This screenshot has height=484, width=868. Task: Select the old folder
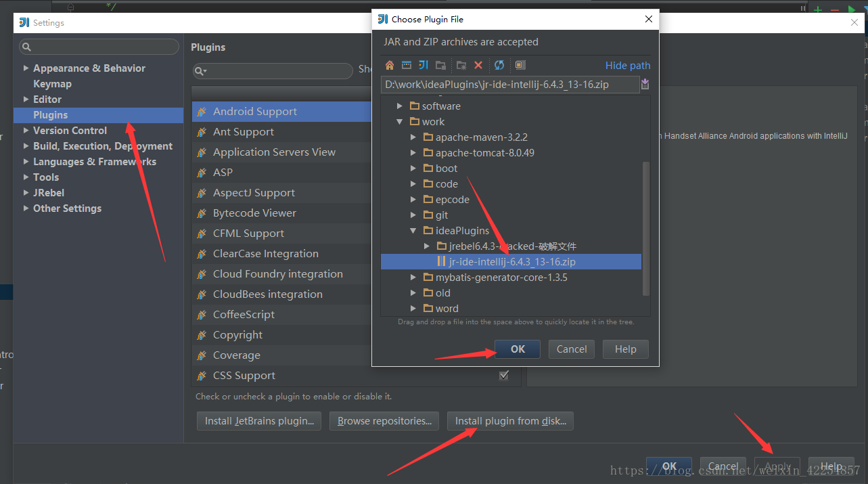pyautogui.click(x=443, y=293)
